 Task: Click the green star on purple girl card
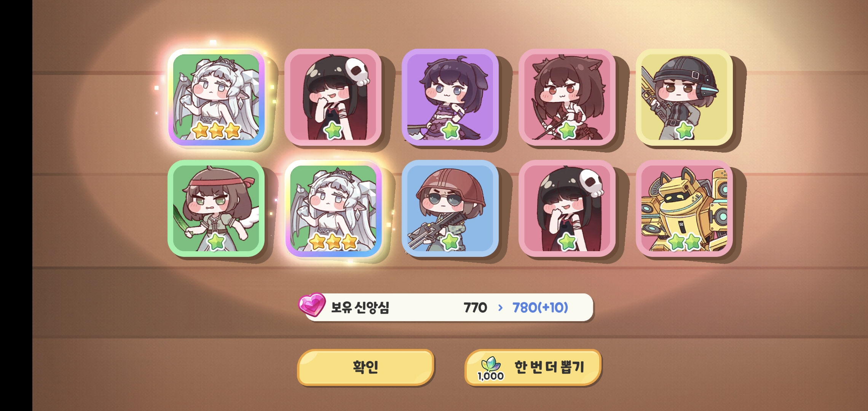point(450,131)
